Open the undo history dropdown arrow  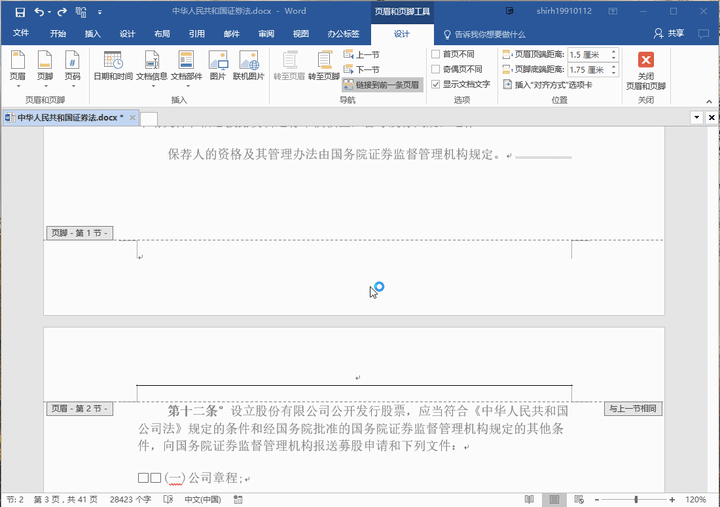tap(49, 12)
